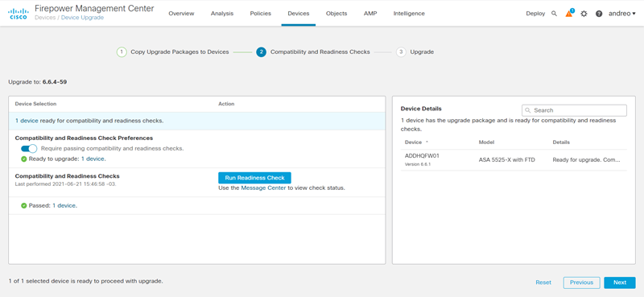Viewport: 644px width, 297px height.
Task: Click 'Version 6.6.1' under device name
Action: (418, 164)
